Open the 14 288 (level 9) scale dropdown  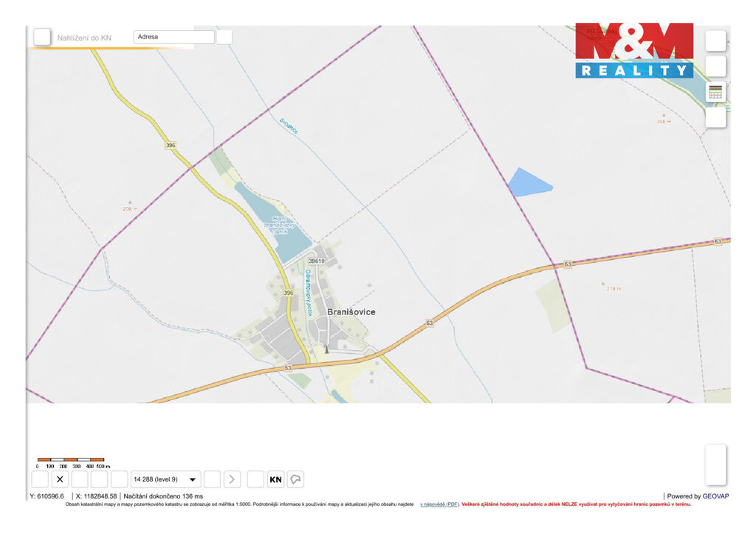tap(165, 479)
